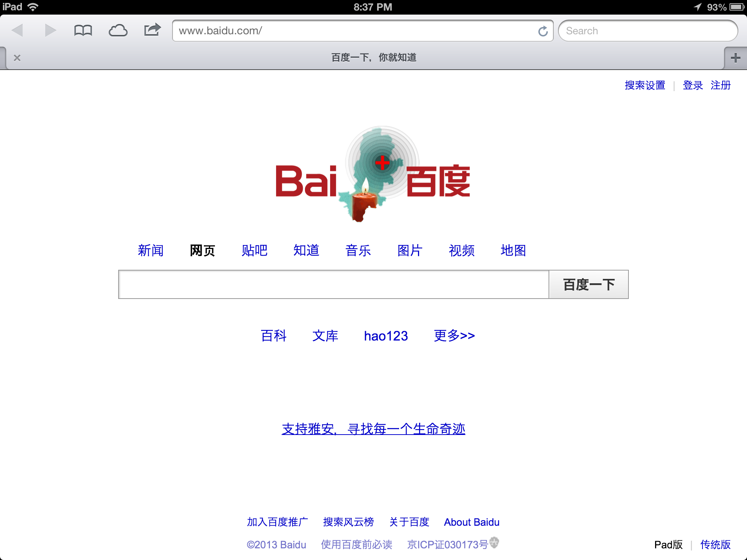The height and width of the screenshot is (560, 747).
Task: Focus the Safari Search field
Action: (647, 31)
